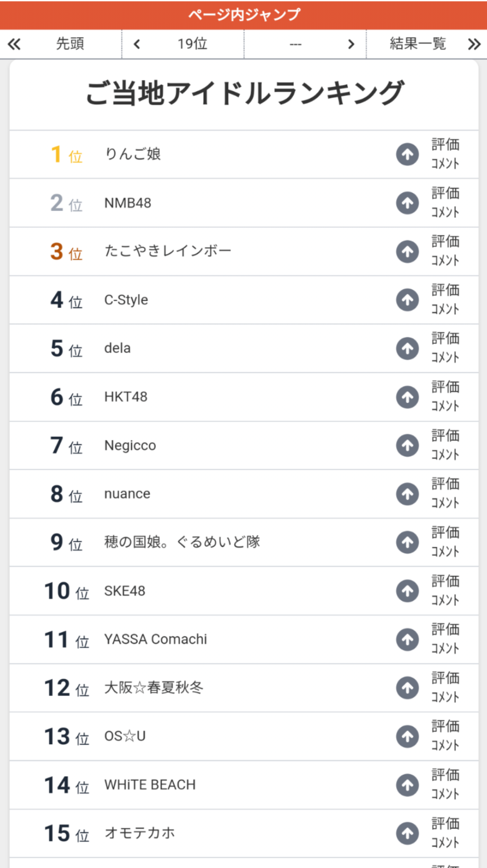Go back with the left chevron by 19位

pyautogui.click(x=137, y=44)
